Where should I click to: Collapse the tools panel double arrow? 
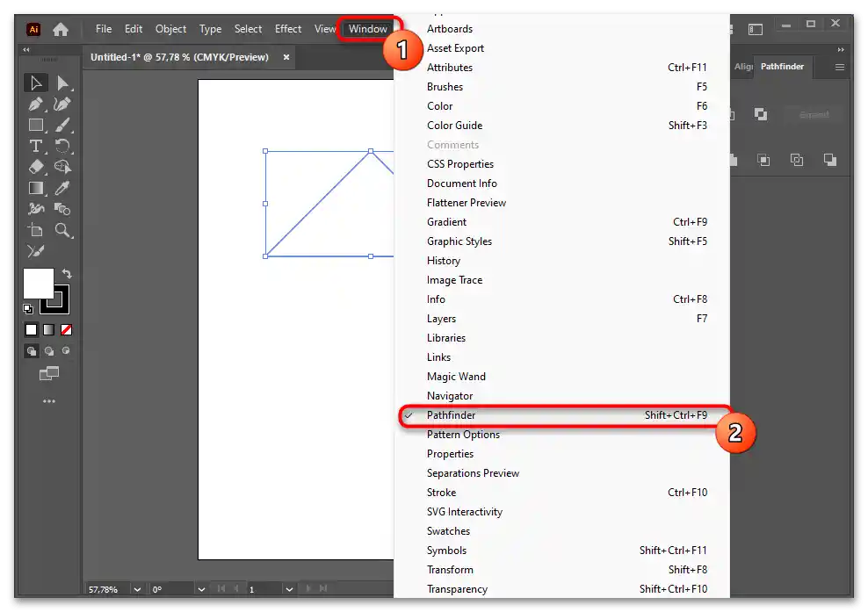[x=26, y=50]
